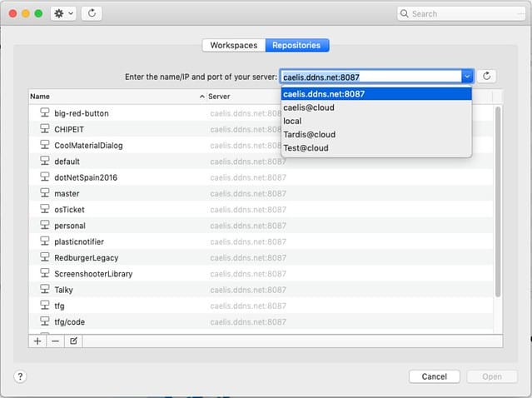Select the CHIPEIT repository name

(x=69, y=129)
